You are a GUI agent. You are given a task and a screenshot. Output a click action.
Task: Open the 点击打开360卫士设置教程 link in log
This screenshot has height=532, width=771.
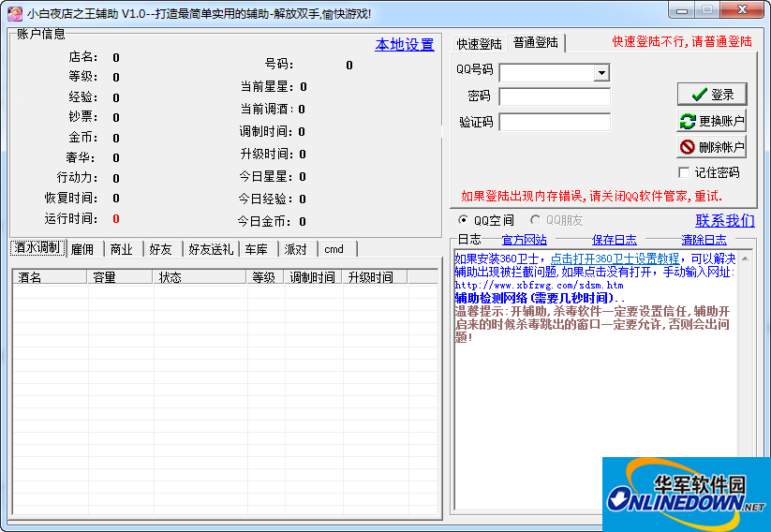pos(615,259)
